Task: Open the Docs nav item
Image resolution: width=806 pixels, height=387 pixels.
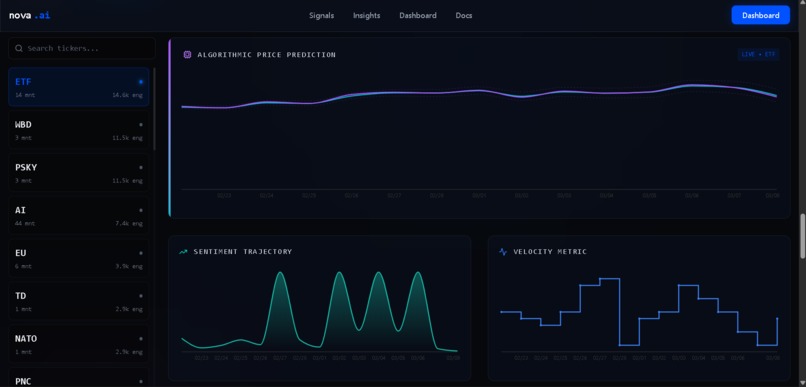Action: point(464,15)
